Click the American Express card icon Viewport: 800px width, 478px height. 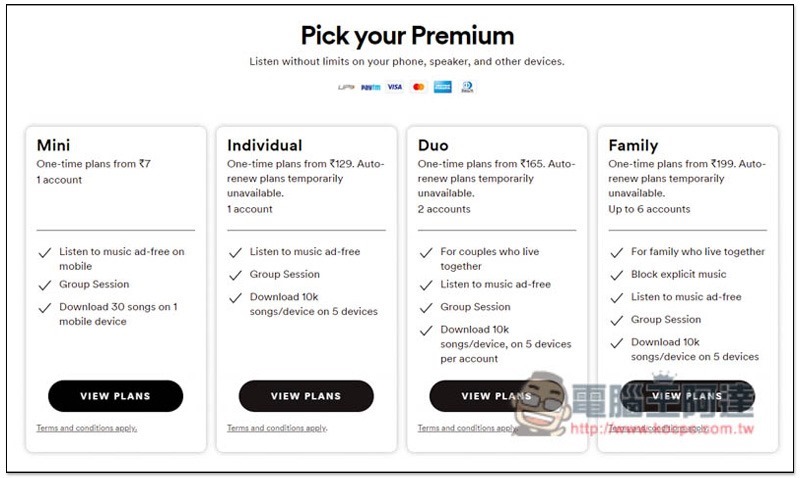point(442,87)
